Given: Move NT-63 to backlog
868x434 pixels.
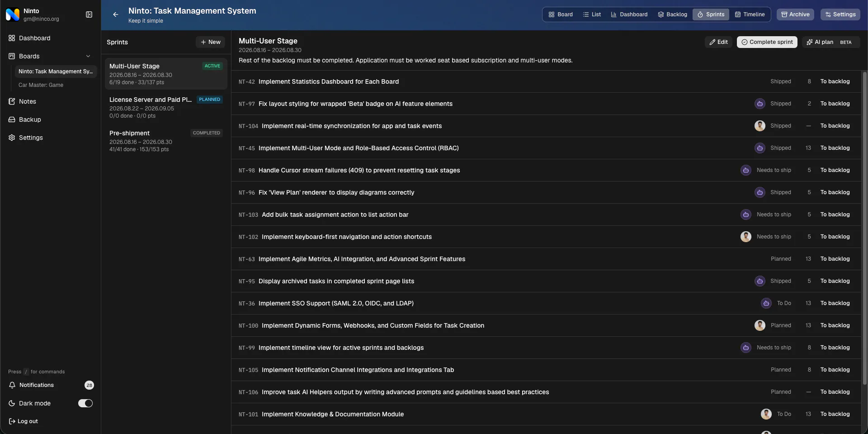Looking at the screenshot, I should click(x=835, y=259).
